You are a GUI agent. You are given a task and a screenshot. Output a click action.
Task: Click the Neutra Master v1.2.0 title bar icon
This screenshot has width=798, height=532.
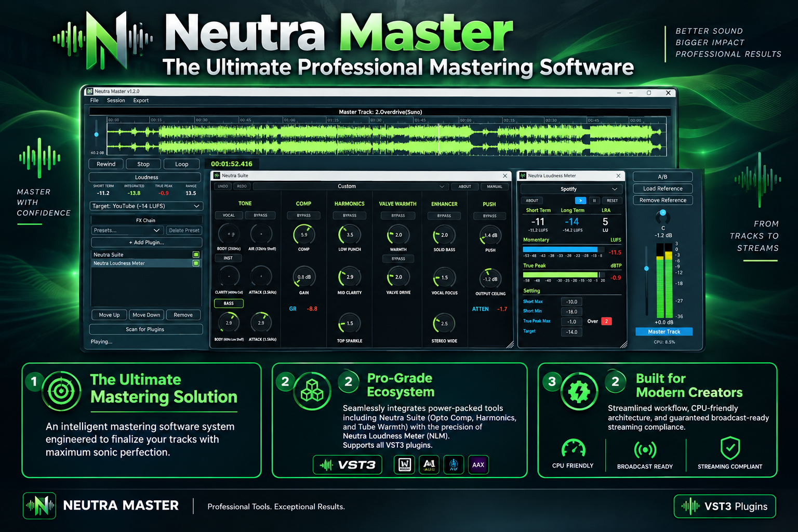tap(90, 91)
